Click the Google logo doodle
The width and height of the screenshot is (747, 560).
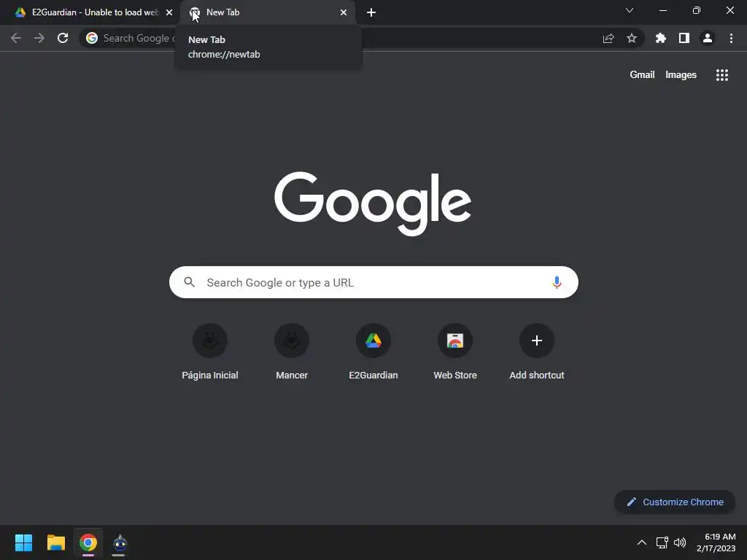pyautogui.click(x=373, y=203)
